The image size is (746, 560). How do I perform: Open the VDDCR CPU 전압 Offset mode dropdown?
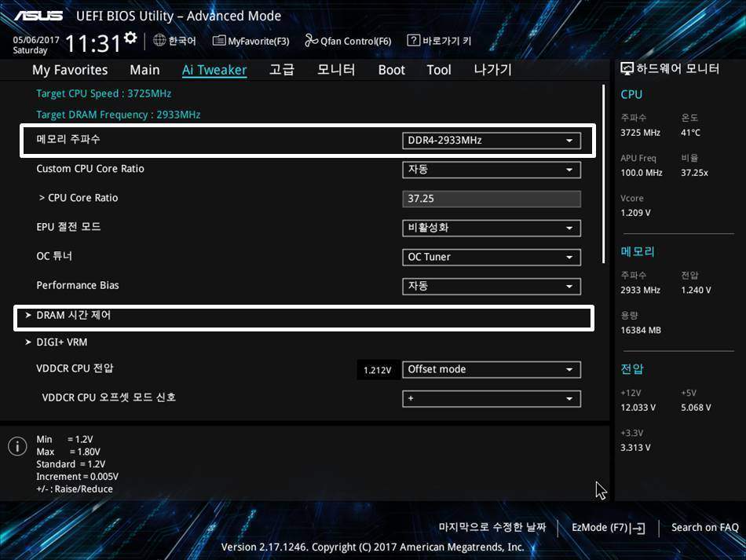tap(492, 370)
